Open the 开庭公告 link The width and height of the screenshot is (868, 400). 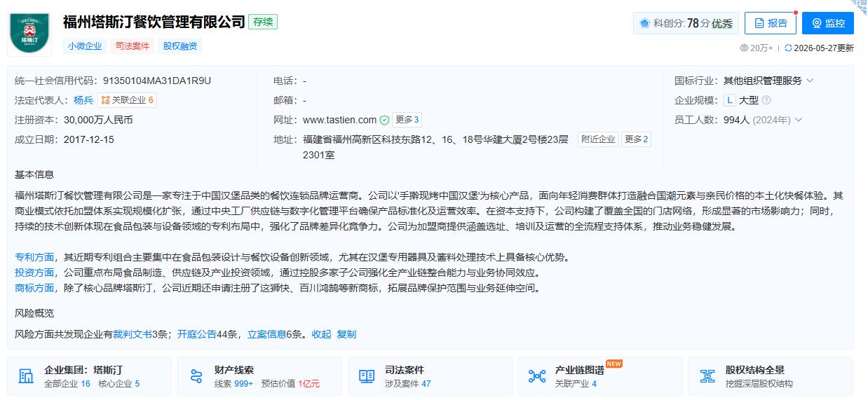click(x=197, y=334)
